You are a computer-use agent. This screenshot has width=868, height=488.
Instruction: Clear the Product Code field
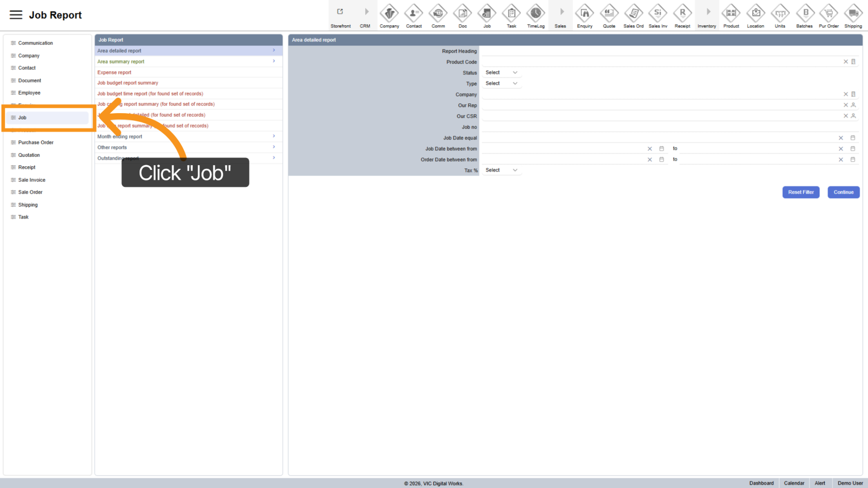coord(846,62)
